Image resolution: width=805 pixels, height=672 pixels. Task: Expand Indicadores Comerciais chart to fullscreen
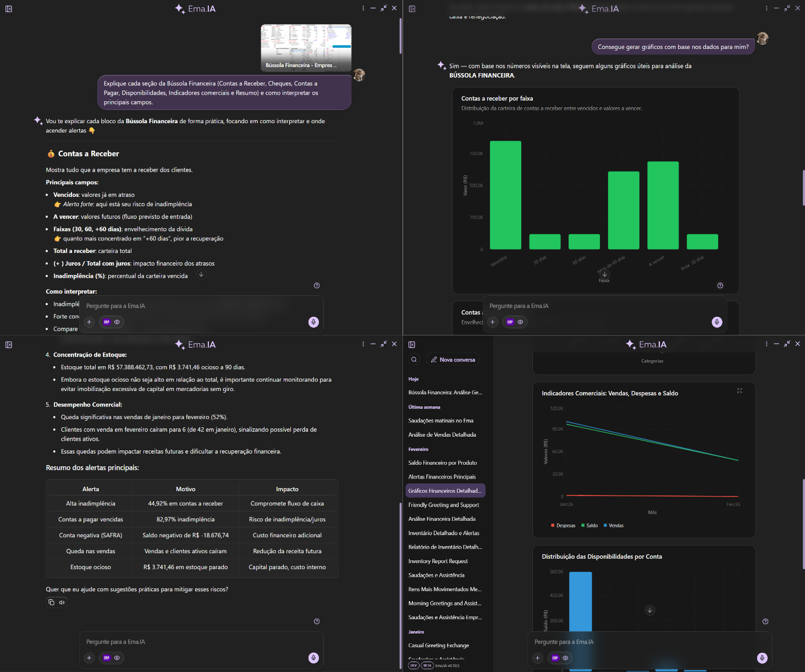740,390
